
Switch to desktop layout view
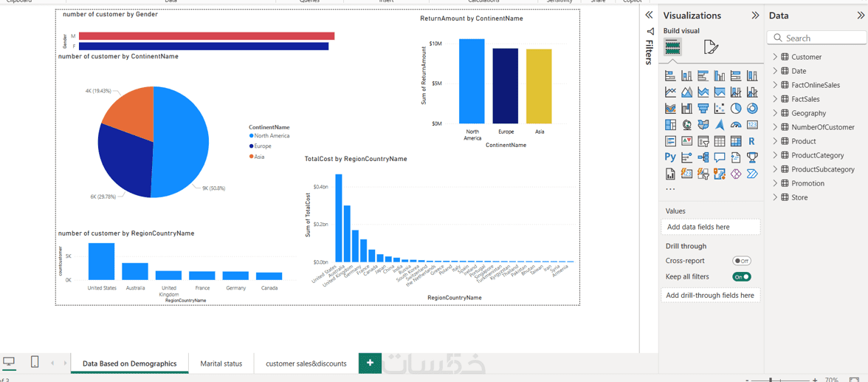(10, 362)
